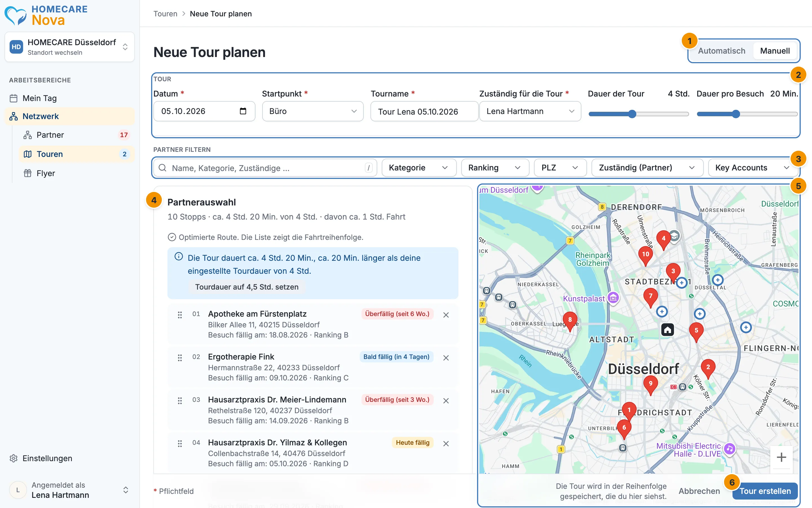Image resolution: width=812 pixels, height=508 pixels.
Task: Open Einstellungen with the gear icon
Action: [x=14, y=458]
